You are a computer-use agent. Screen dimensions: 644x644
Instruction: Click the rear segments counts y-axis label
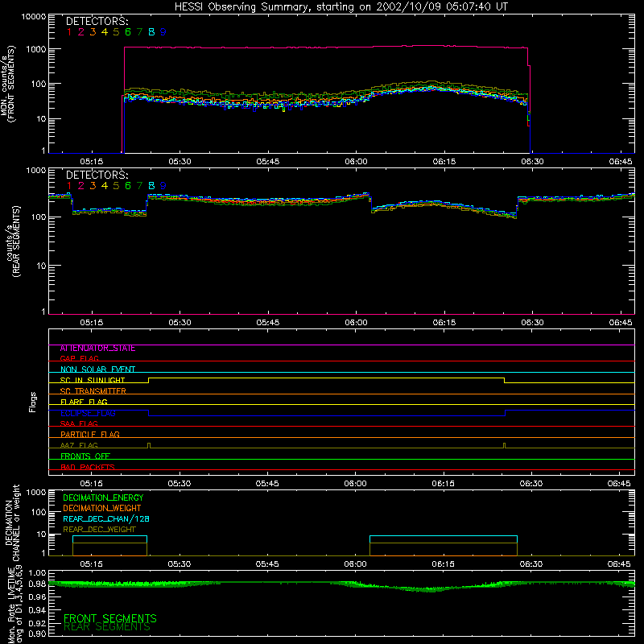[13, 242]
